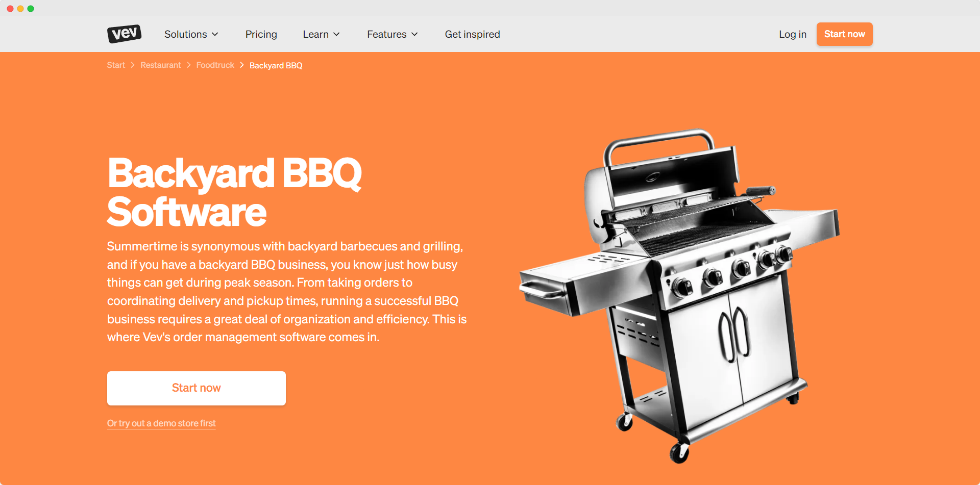Click the Log in link
980x485 pixels.
(792, 34)
